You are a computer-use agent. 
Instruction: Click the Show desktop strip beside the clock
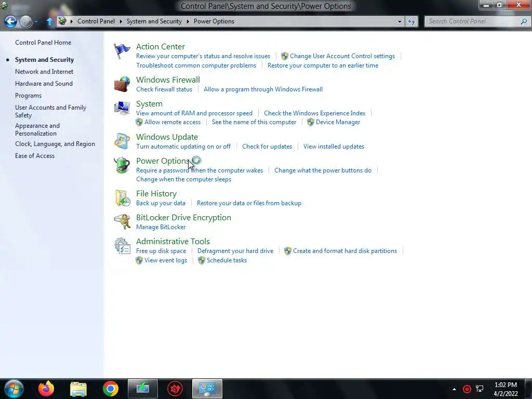pyautogui.click(x=528, y=389)
